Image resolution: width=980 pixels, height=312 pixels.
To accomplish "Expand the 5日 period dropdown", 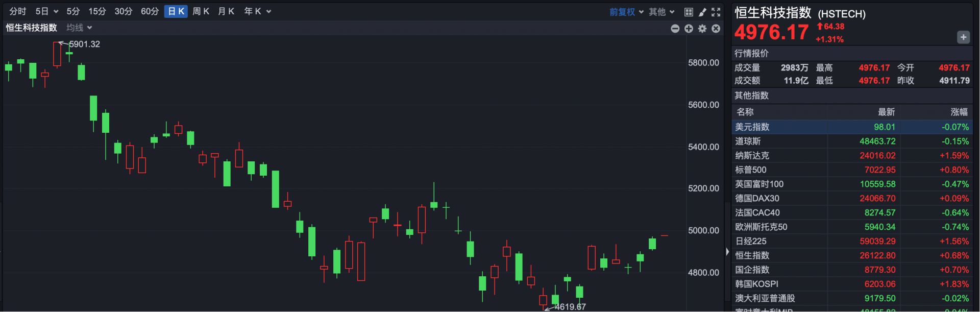I will click(46, 11).
